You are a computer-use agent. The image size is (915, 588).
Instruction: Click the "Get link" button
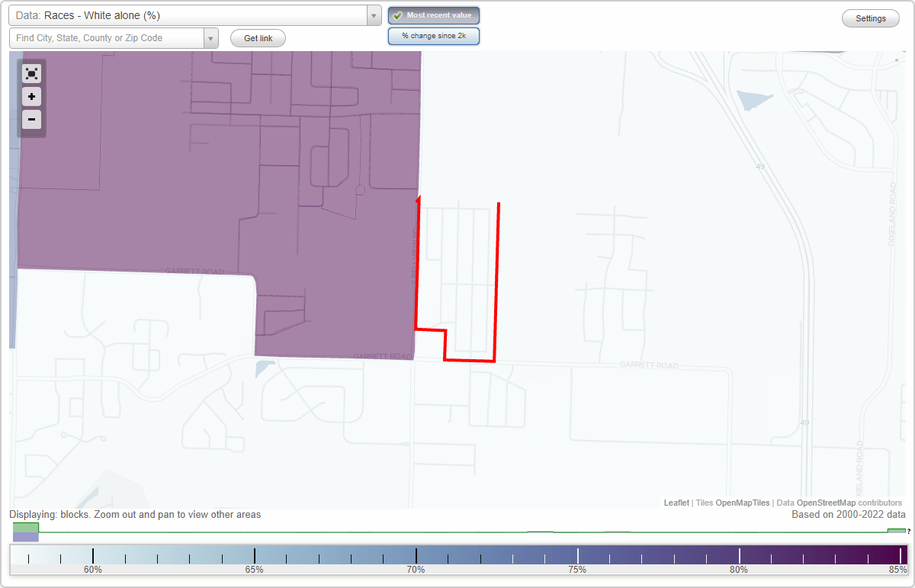tap(257, 37)
